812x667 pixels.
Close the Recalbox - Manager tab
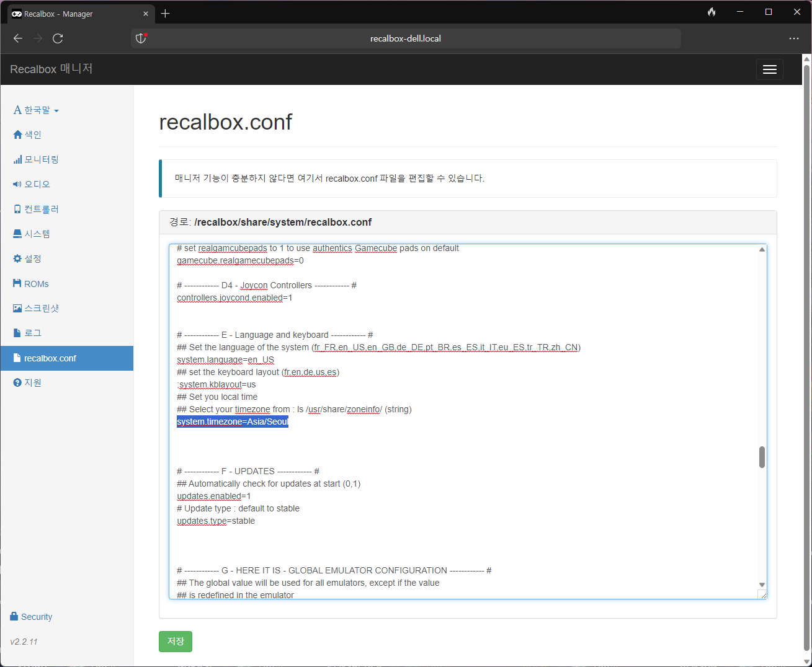146,14
